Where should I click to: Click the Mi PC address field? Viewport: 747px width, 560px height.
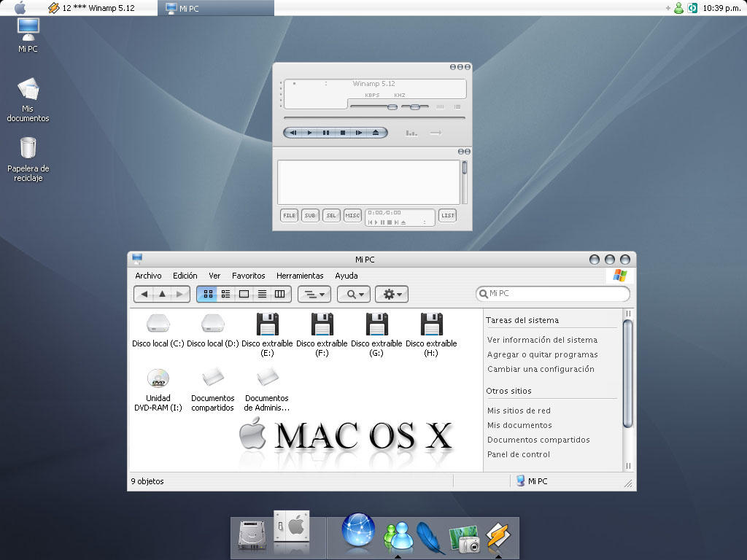[553, 293]
